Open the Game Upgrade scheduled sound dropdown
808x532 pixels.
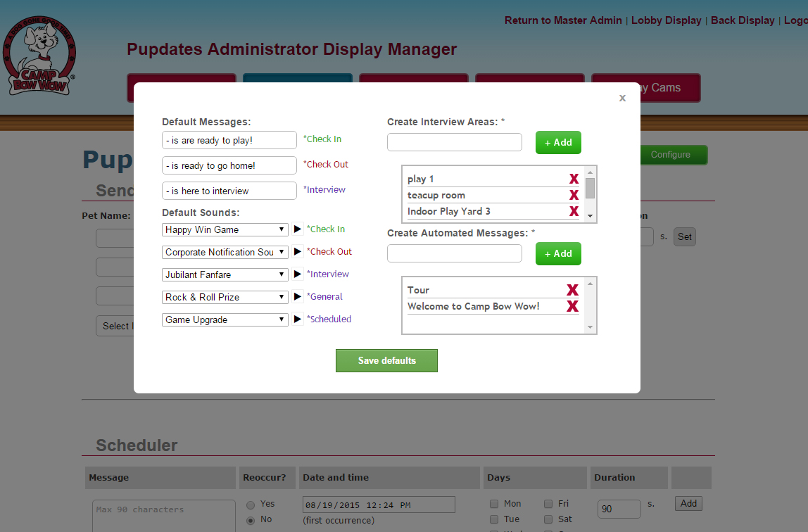[x=225, y=319]
